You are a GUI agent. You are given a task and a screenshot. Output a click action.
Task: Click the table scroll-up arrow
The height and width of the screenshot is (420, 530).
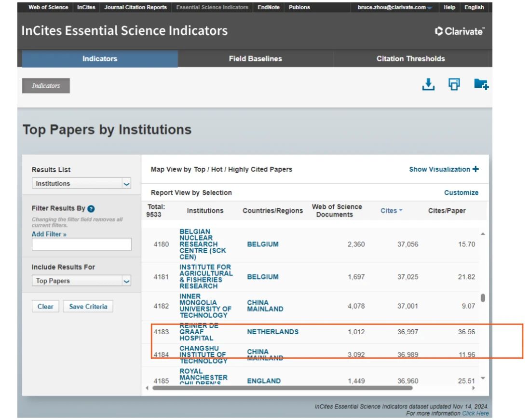tap(483, 234)
